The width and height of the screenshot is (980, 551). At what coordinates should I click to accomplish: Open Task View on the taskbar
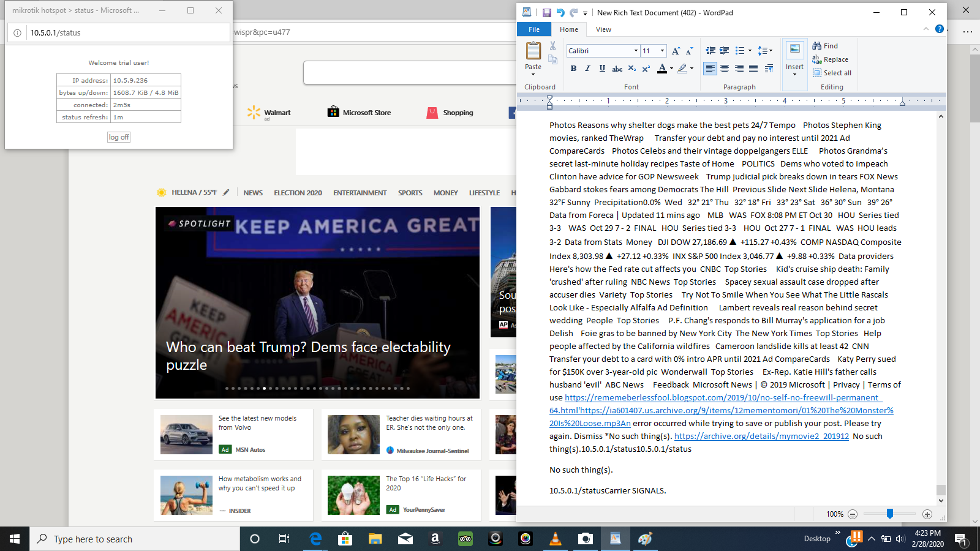(284, 539)
